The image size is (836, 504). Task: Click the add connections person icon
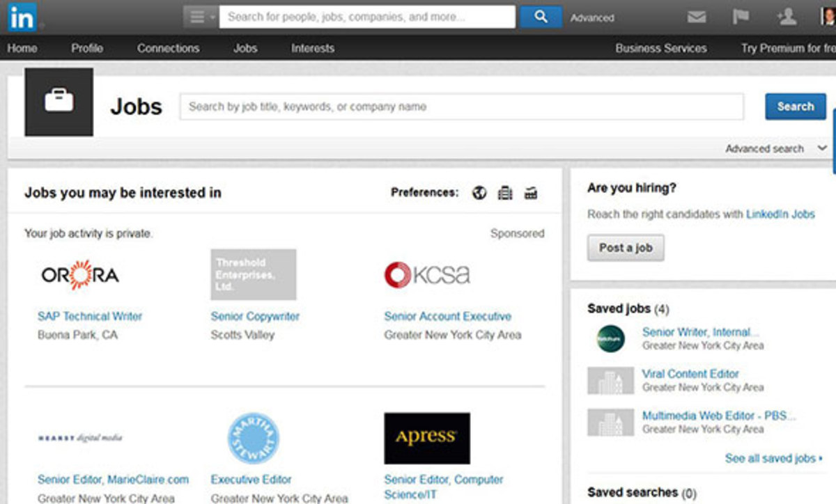[786, 17]
